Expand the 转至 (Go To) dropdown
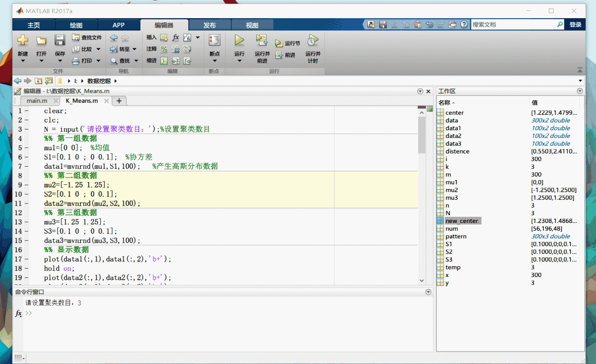The width and height of the screenshot is (596, 364). (135, 49)
